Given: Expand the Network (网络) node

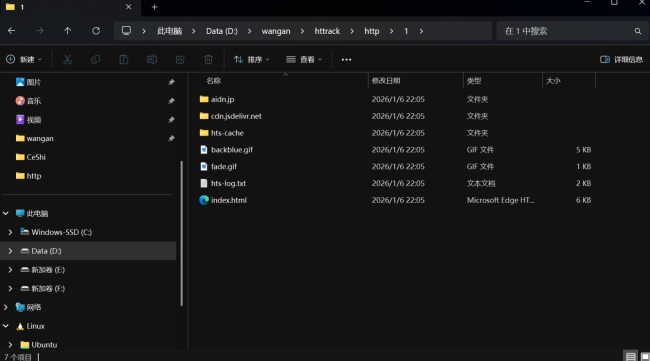Looking at the screenshot, I should pyautogui.click(x=6, y=307).
